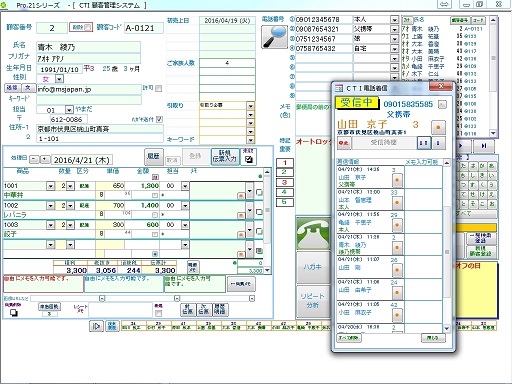Click the pause icon next to 受信待機
The width and height of the screenshot is (512, 384).
click(x=424, y=143)
